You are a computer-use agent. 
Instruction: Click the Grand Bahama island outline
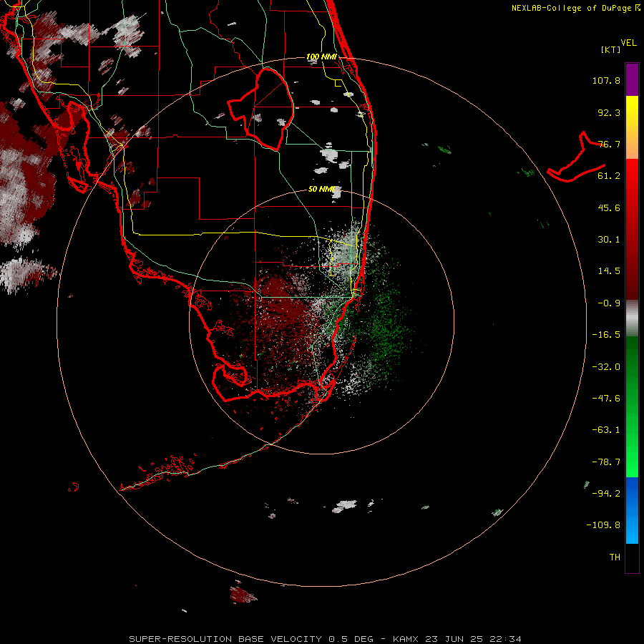pos(577,157)
